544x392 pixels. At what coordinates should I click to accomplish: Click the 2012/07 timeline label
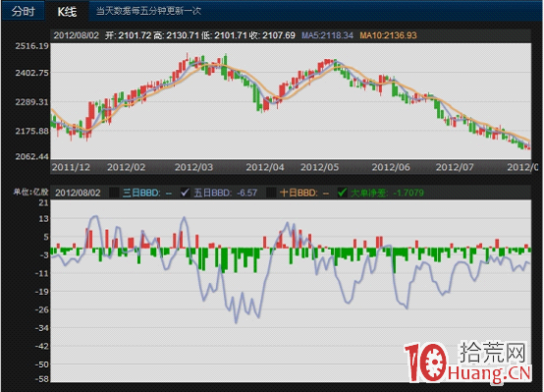(x=455, y=167)
